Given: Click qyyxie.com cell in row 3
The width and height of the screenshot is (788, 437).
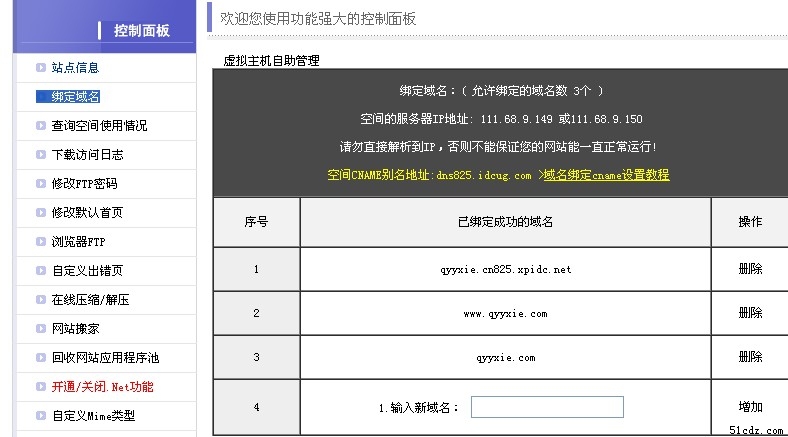Looking at the screenshot, I should pyautogui.click(x=506, y=358).
